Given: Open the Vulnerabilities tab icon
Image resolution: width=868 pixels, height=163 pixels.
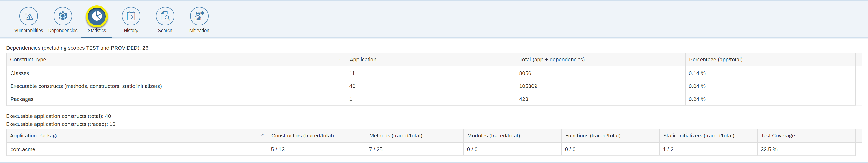Looking at the screenshot, I should (x=29, y=16).
